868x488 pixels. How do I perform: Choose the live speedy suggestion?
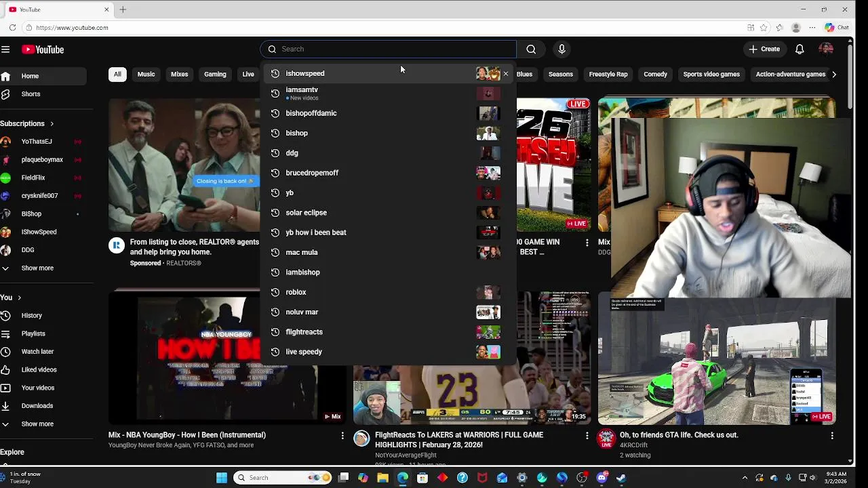pyautogui.click(x=388, y=352)
